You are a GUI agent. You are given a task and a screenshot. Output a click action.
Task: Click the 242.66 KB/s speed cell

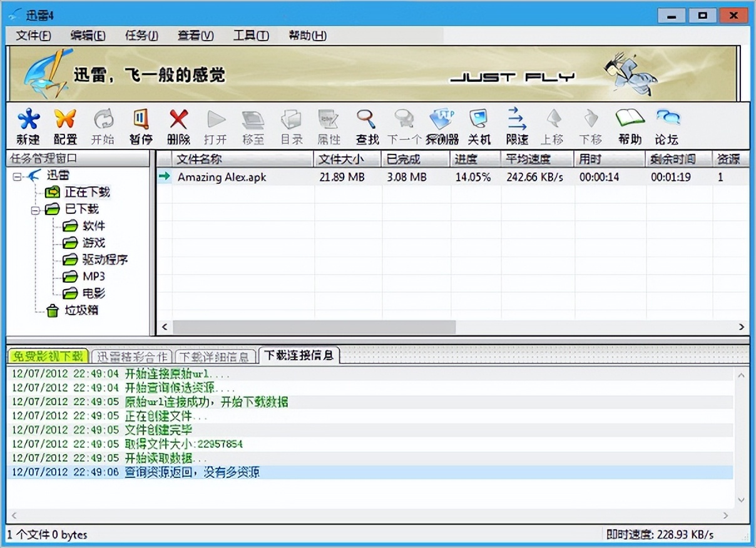534,177
